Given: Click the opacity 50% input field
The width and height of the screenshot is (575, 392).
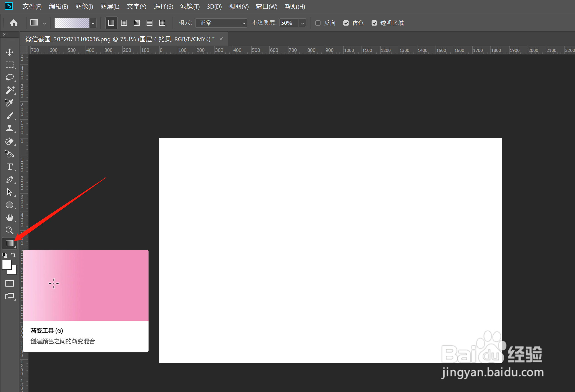Looking at the screenshot, I should coord(289,23).
